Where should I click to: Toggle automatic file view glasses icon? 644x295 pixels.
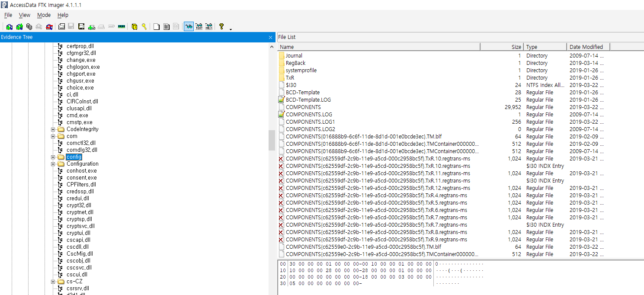click(x=189, y=26)
